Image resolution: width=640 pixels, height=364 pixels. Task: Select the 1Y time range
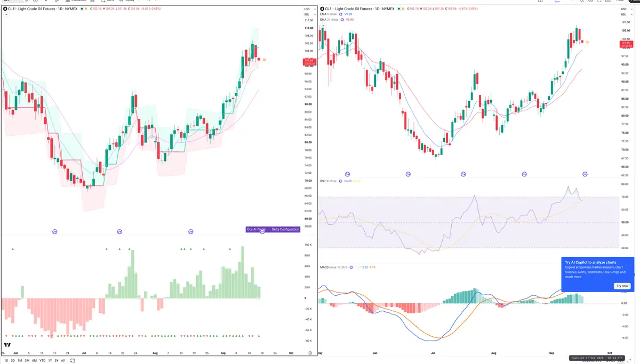pos(50,361)
